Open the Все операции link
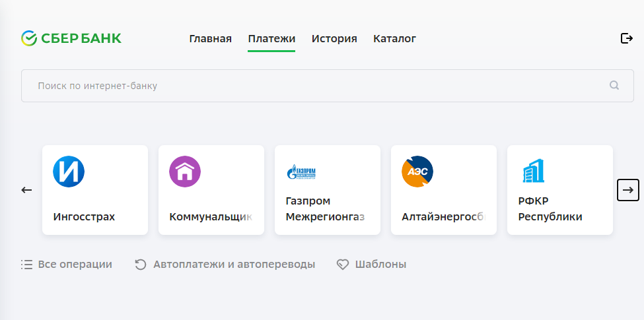The height and width of the screenshot is (320, 644). (75, 265)
